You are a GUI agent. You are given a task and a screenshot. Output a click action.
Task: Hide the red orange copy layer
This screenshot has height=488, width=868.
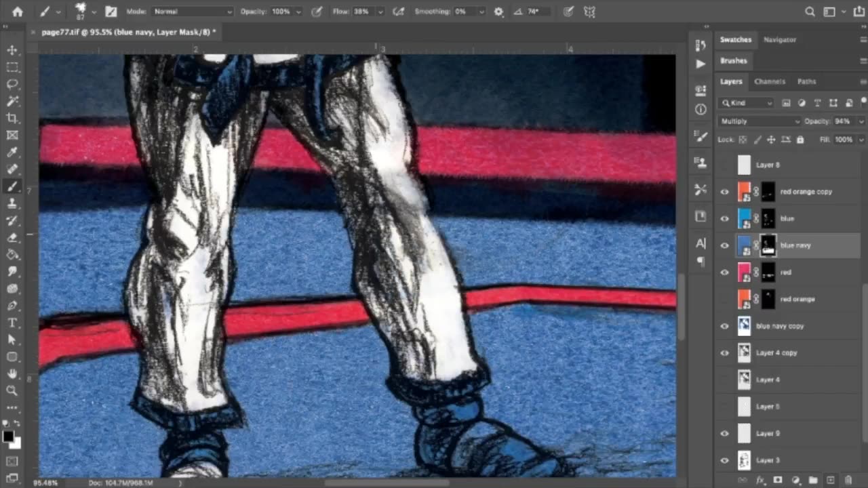click(724, 192)
